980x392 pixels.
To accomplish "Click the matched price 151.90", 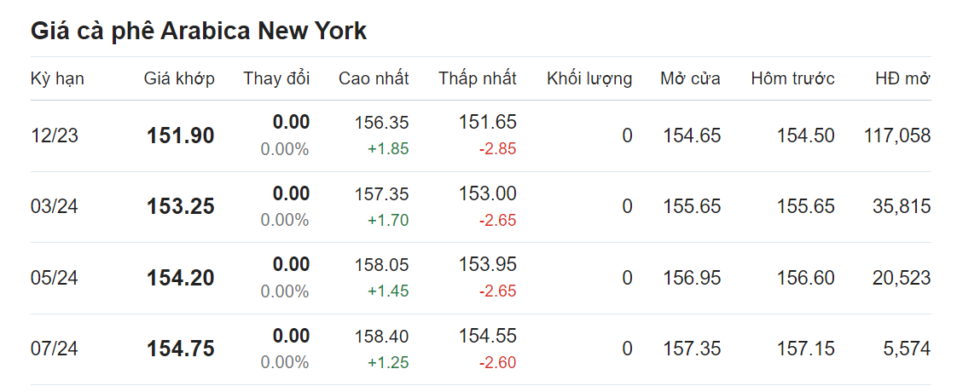I will pyautogui.click(x=180, y=135).
